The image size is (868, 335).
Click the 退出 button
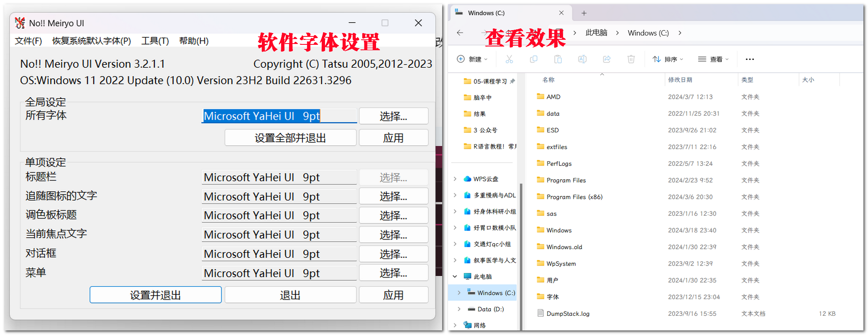[x=290, y=295]
